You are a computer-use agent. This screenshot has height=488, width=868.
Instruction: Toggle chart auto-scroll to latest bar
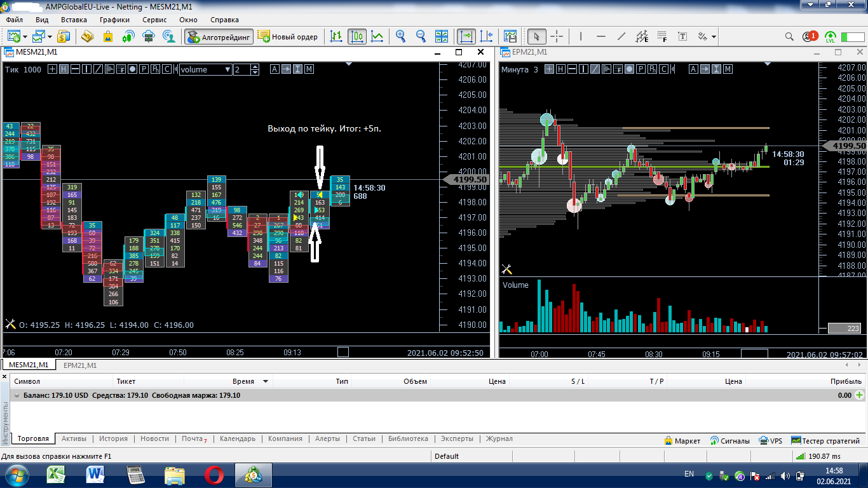point(467,36)
